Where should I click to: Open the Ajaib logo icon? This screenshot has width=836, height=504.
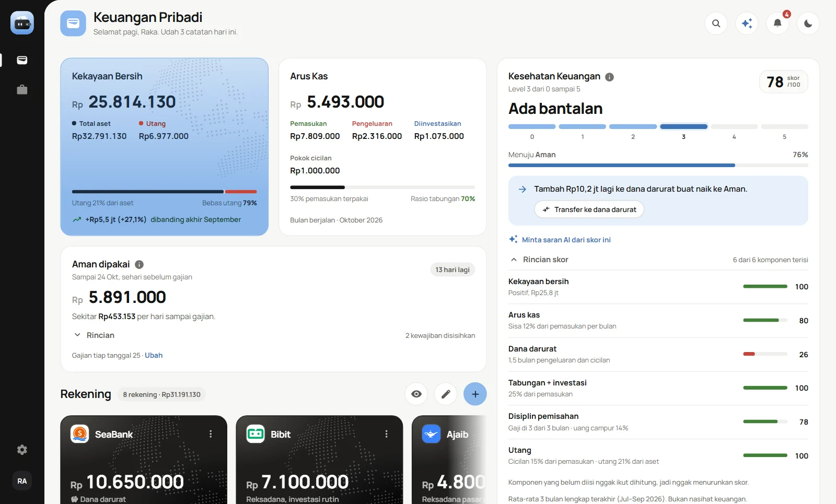[x=431, y=433]
